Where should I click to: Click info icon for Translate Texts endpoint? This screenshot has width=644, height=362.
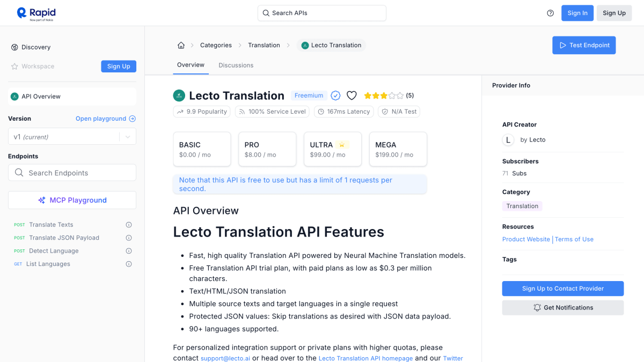pyautogui.click(x=129, y=225)
